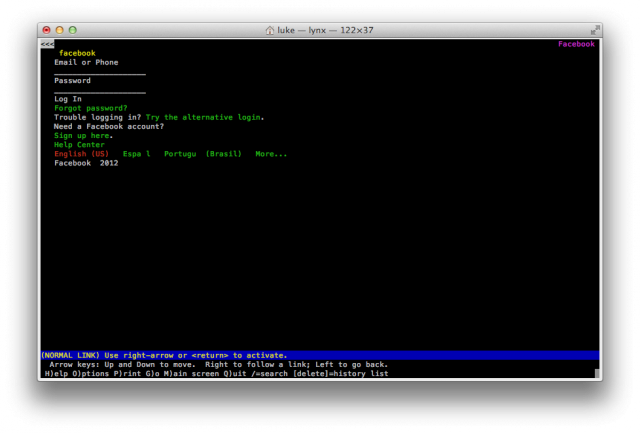Focus the Email or Phone field
This screenshot has height=433, width=640.
click(99, 72)
